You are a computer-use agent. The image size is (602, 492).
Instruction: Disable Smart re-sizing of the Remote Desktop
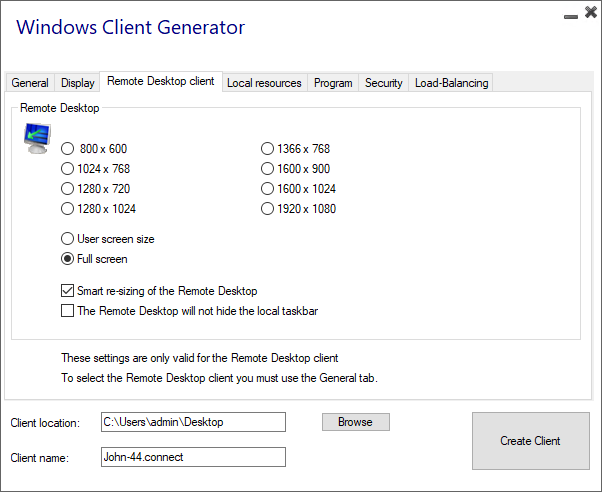point(68,291)
